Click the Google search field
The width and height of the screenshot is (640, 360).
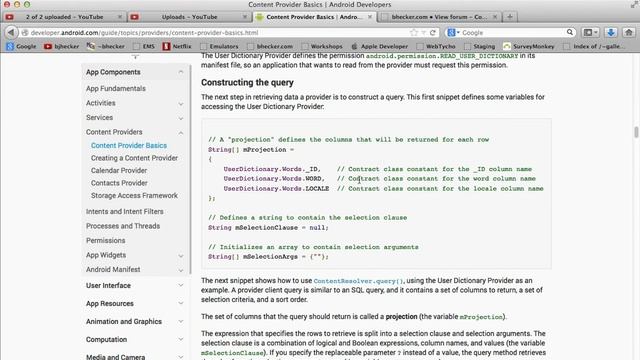tap(512, 33)
